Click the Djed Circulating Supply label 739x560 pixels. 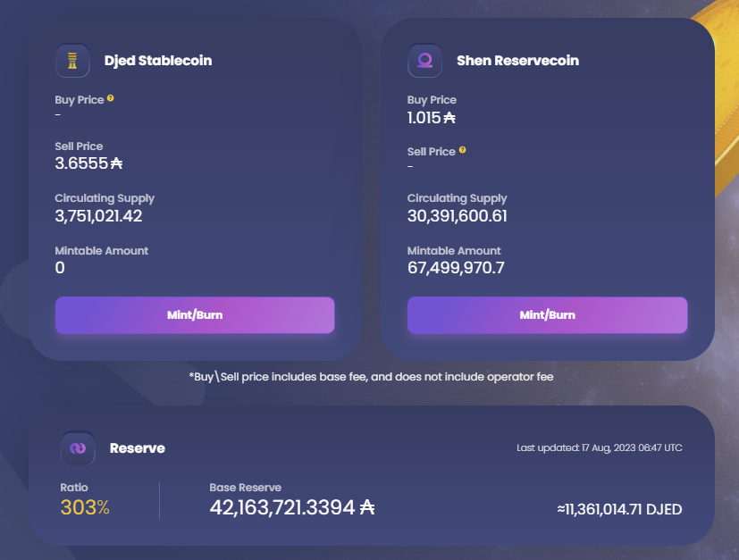[105, 198]
